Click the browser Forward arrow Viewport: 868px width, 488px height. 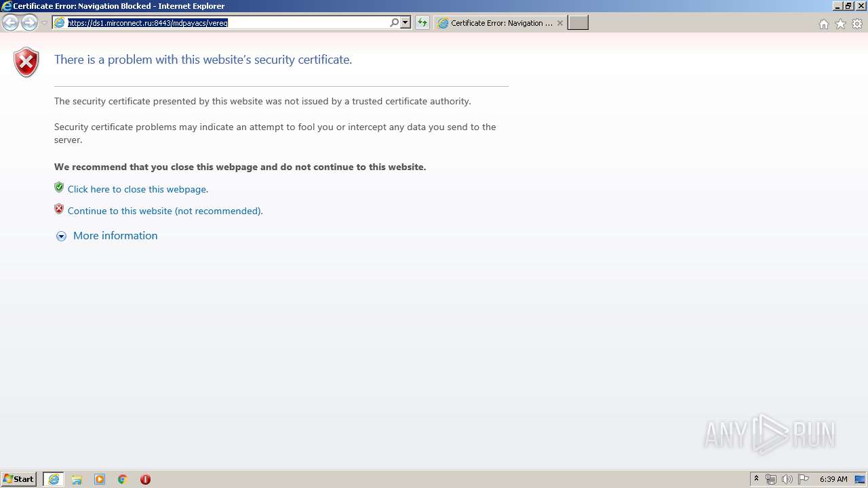tap(29, 23)
